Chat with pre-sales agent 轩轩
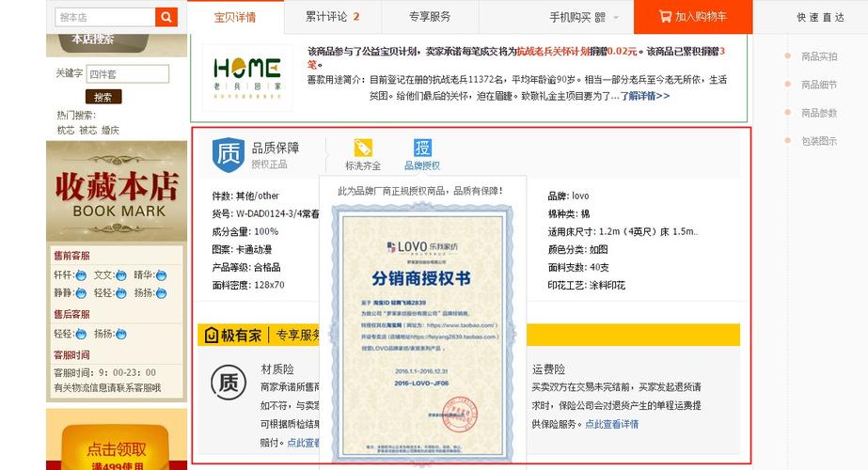868x470 pixels. (70, 275)
